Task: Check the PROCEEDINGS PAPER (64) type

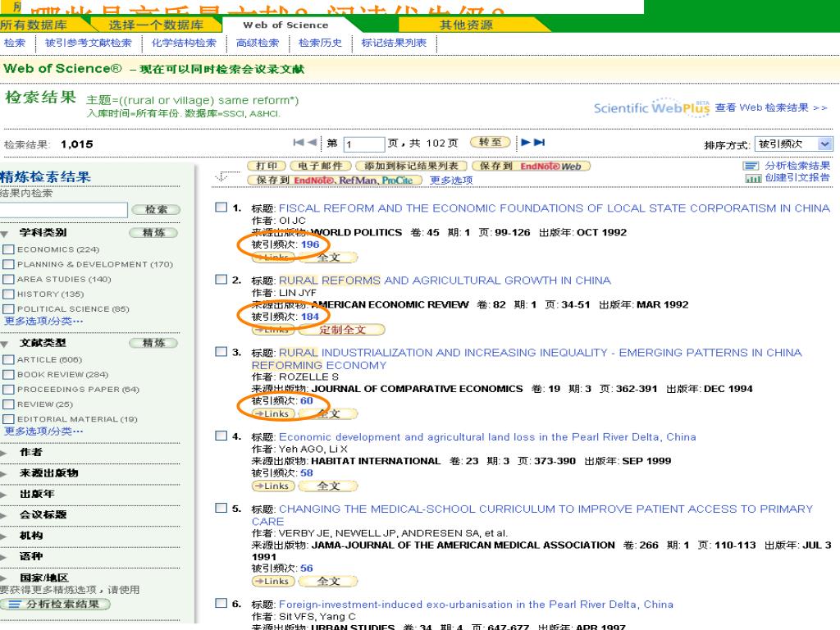Action: tap(8, 390)
